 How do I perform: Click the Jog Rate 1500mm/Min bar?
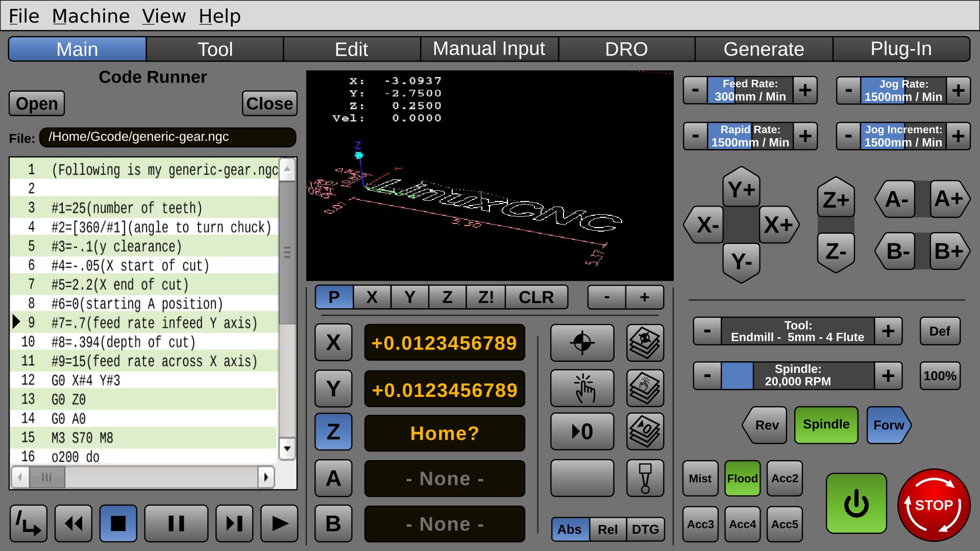[903, 90]
